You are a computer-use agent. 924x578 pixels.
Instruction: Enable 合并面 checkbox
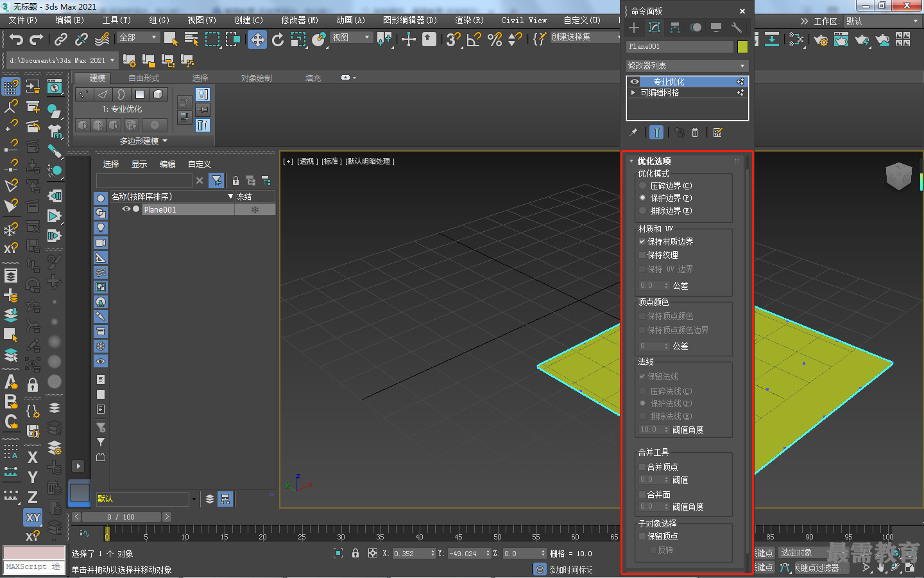(642, 495)
